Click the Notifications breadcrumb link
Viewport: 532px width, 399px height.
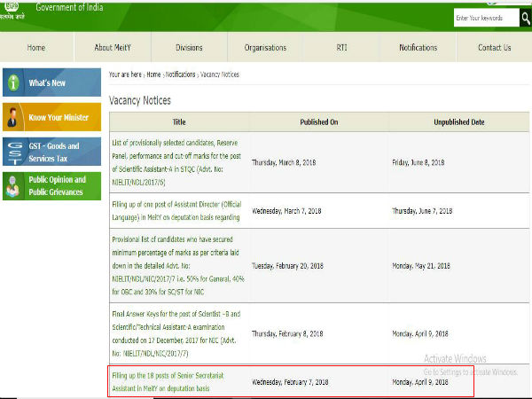181,74
